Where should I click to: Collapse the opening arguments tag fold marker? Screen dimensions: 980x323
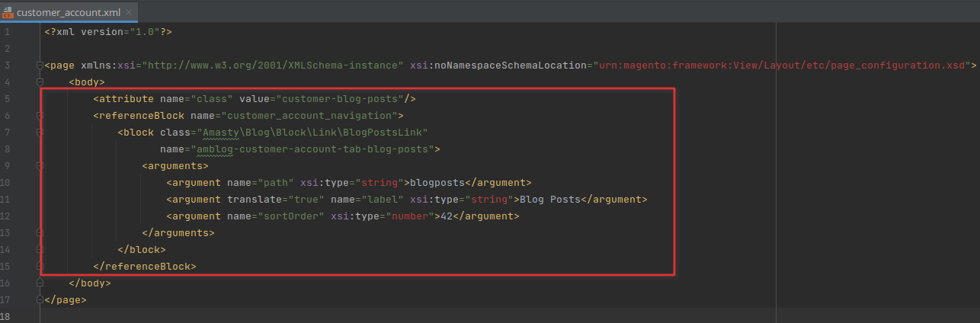coord(40,166)
